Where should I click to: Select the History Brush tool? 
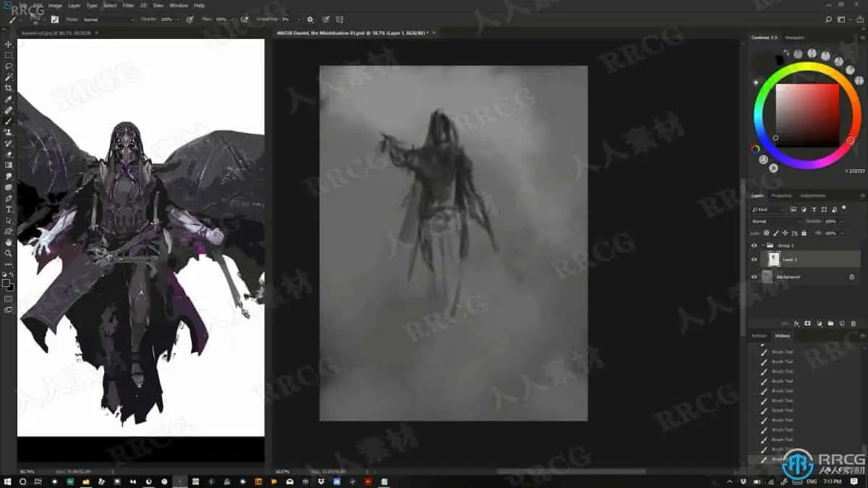click(9, 143)
